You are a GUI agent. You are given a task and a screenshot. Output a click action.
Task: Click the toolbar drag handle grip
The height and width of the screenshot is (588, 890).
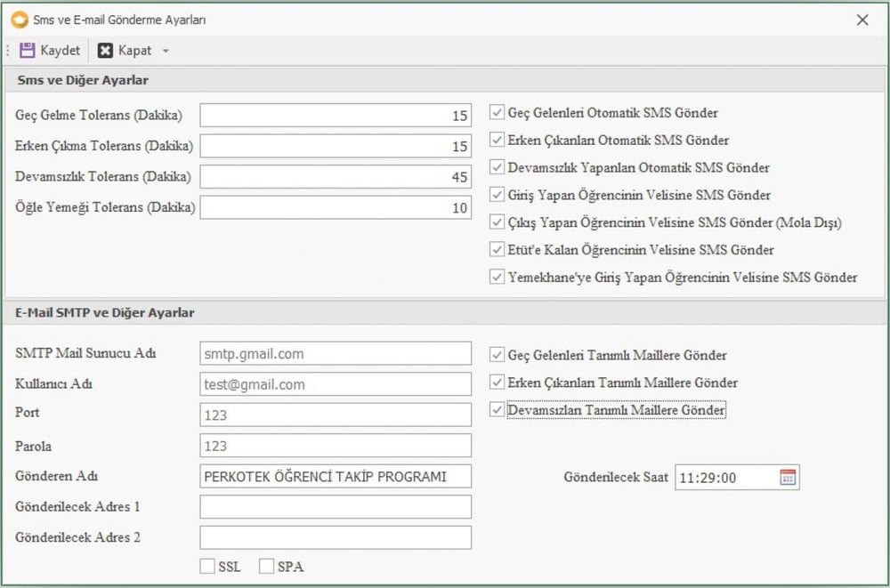pos(8,51)
